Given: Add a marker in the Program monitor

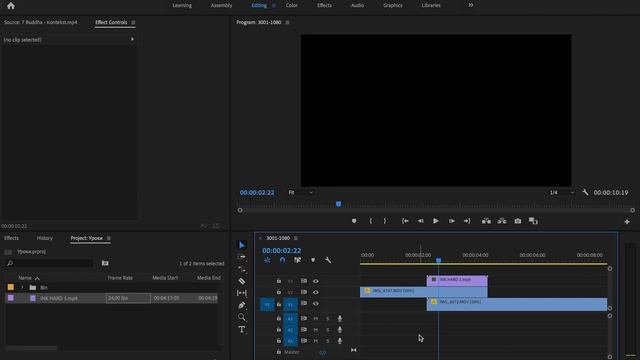Looking at the screenshot, I should tap(354, 221).
